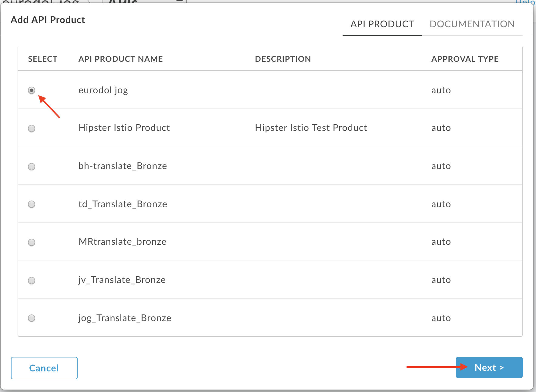Cancel the Add API Product dialog
536x392 pixels.
[x=44, y=368]
